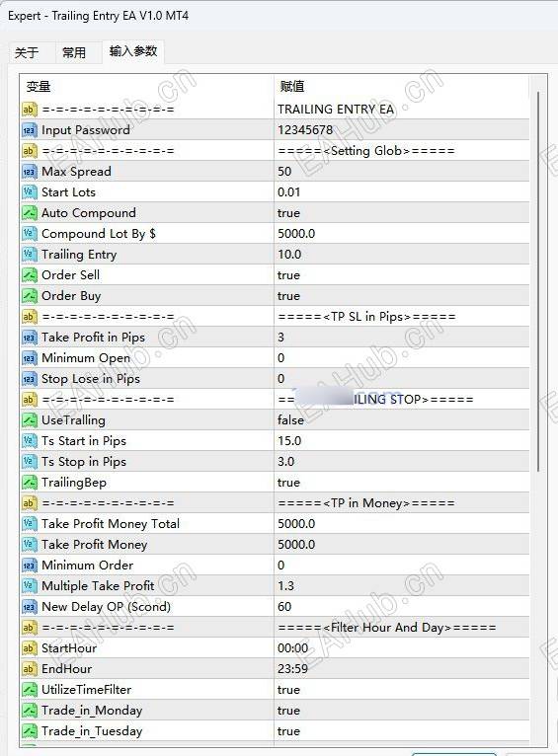Click the double-value icon beside Start Lots
Screen dimensions: 558x756
coord(30,192)
